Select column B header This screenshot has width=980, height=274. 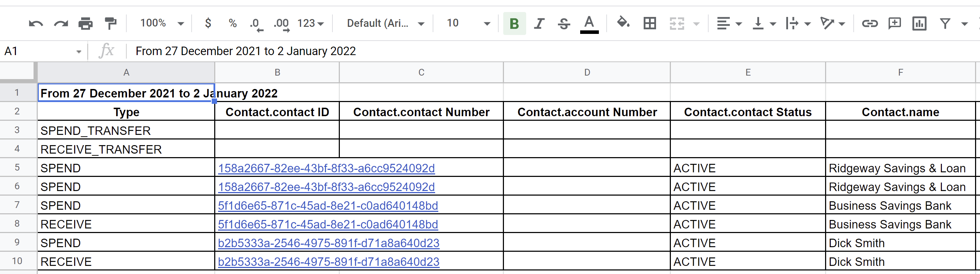pos(277,72)
